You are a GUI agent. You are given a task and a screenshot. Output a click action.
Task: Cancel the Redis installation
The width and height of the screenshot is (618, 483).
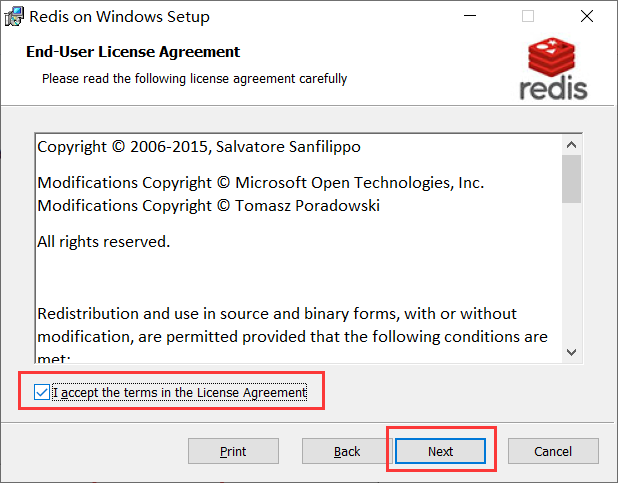click(553, 451)
